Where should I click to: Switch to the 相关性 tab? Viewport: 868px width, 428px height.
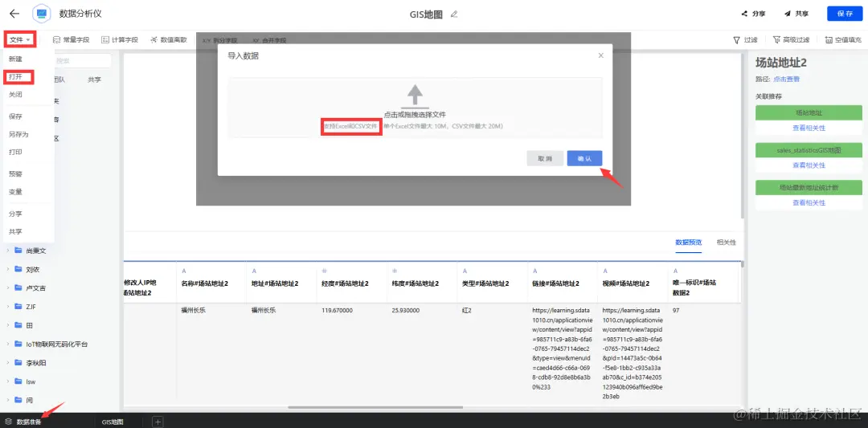click(727, 243)
